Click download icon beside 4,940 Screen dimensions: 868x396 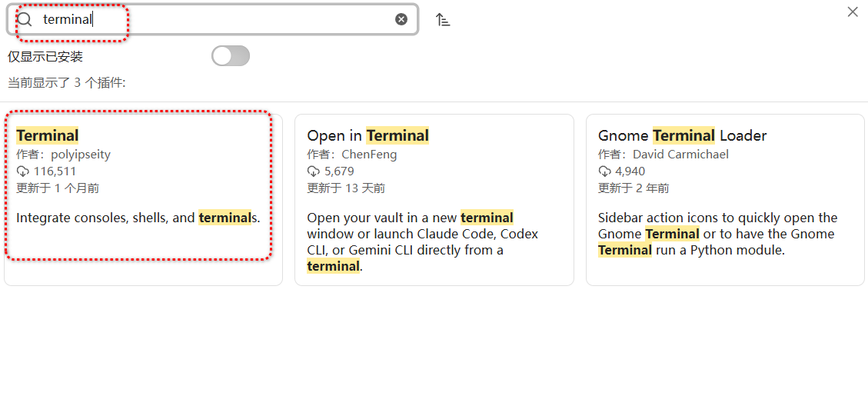point(604,171)
